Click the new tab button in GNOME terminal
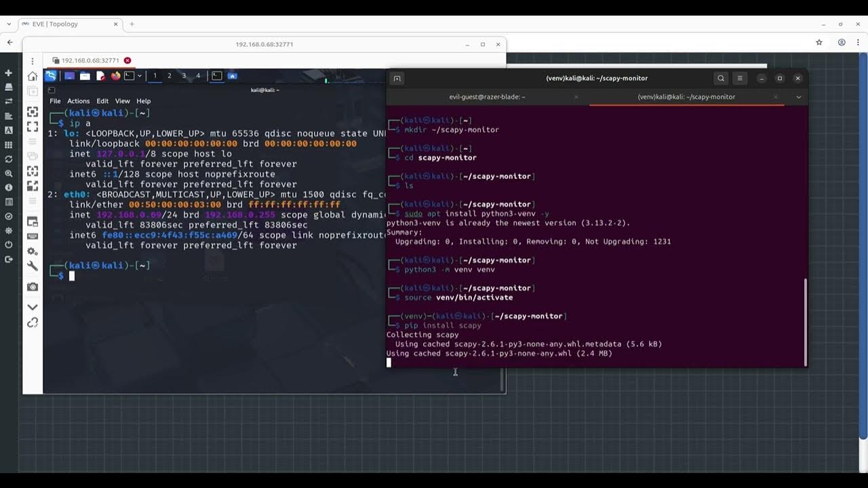This screenshot has width=868, height=488. tap(397, 79)
